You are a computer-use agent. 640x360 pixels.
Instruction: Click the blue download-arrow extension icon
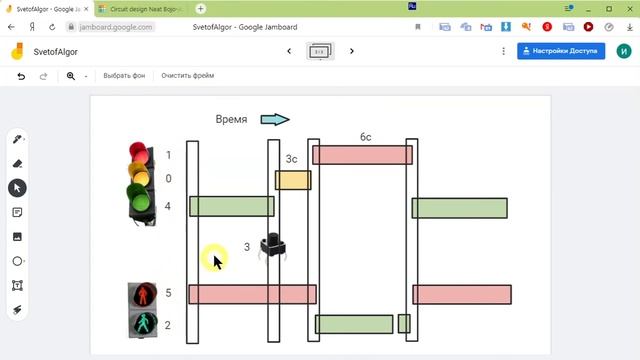coord(506,27)
